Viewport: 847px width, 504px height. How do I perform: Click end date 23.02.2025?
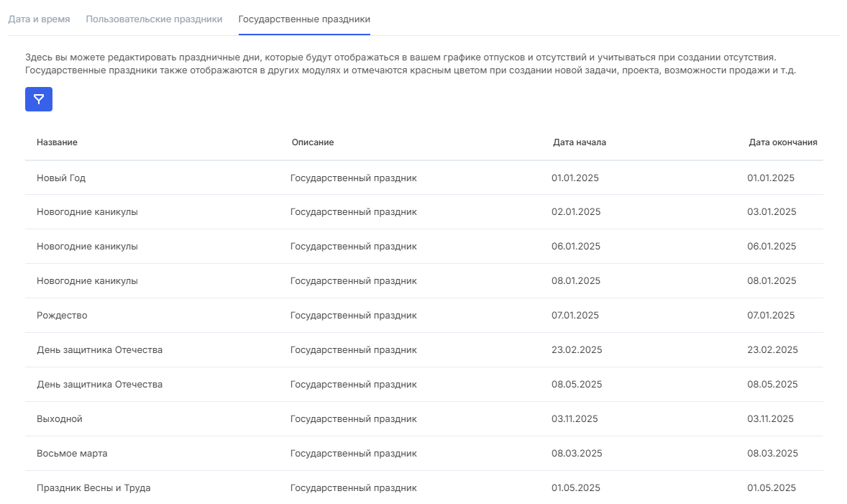(x=772, y=350)
